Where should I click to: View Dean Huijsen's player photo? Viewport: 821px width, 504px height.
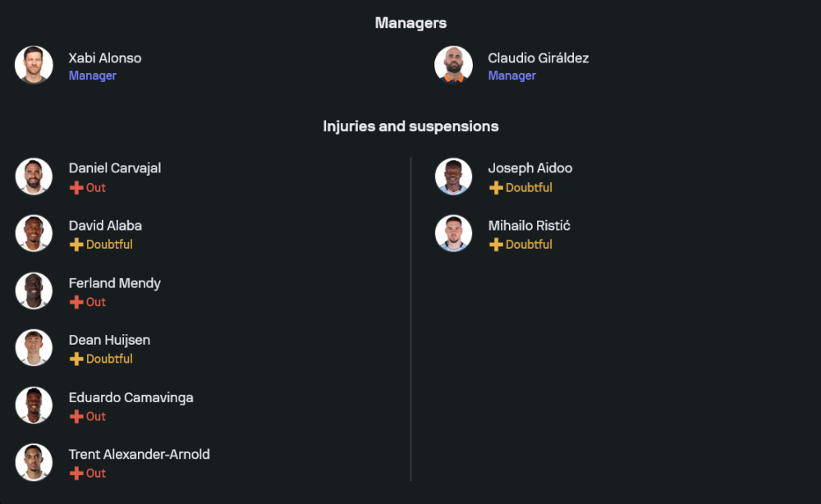click(34, 347)
